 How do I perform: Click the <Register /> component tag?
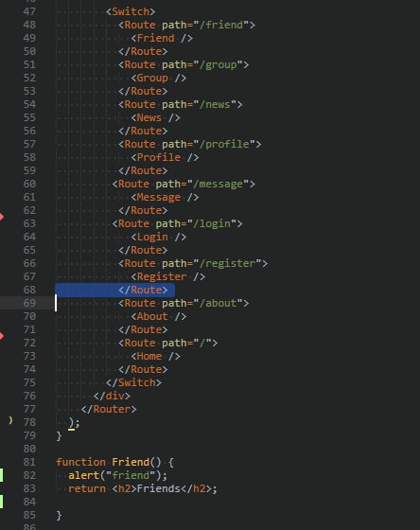pyautogui.click(x=168, y=276)
